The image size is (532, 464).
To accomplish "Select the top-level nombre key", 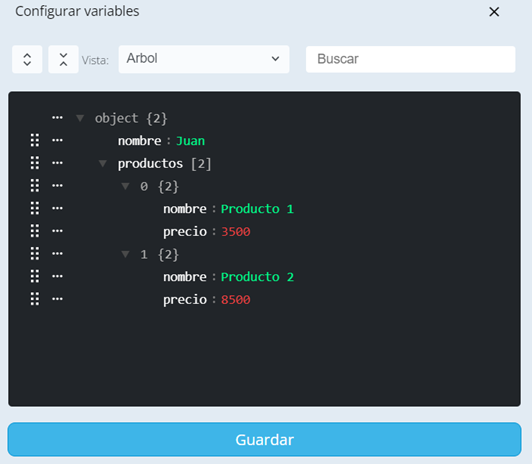I will (x=139, y=141).
